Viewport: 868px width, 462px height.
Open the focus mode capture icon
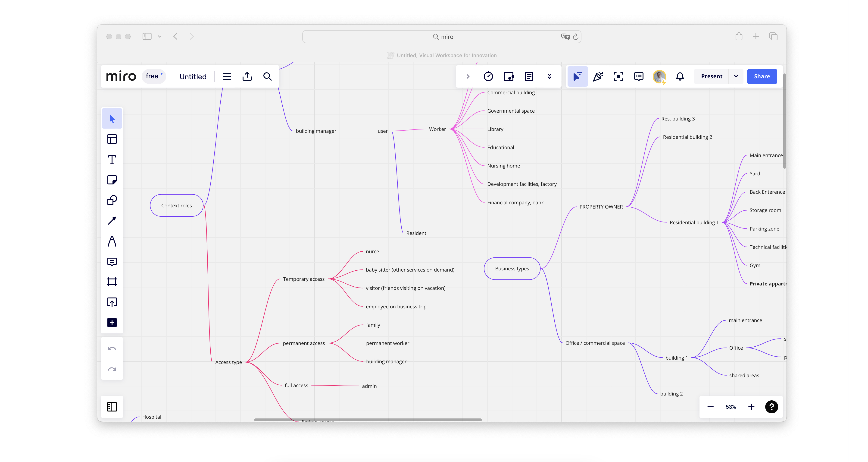point(618,76)
